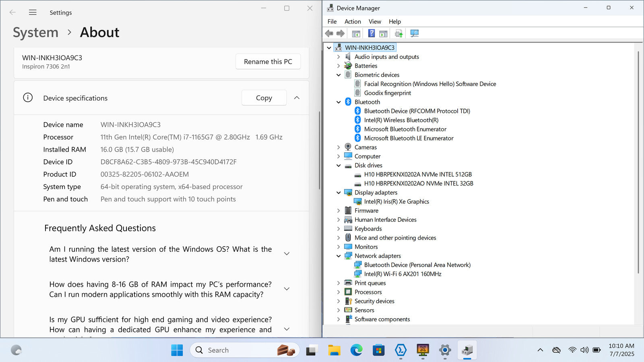Select H10 HBRPEKNX0202A NVMe INTEL 512GB drive

click(418, 175)
